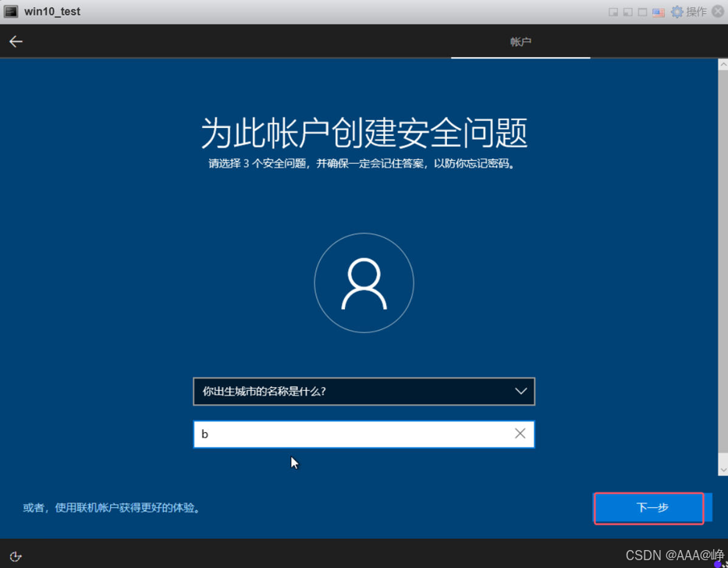728x568 pixels.
Task: Click the medium-size window view icon
Action: click(x=627, y=12)
